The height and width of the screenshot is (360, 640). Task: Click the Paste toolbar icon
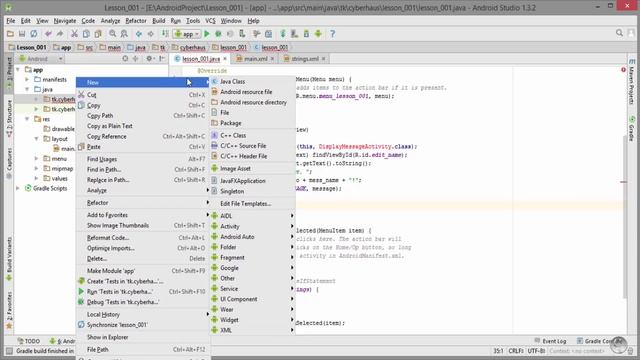(98, 34)
